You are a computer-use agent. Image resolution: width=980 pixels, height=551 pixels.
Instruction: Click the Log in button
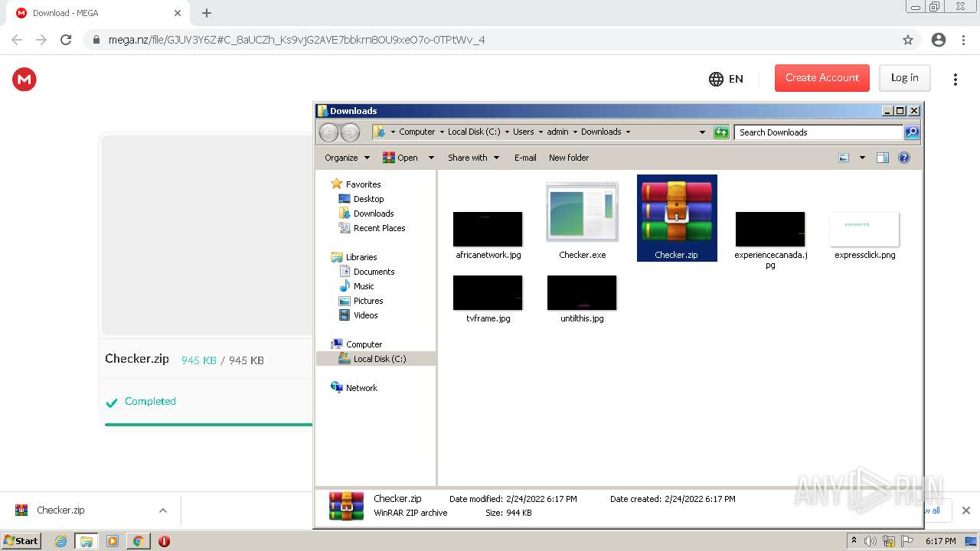click(904, 78)
